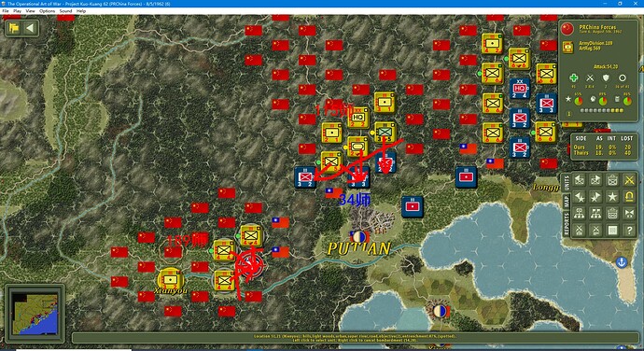Open the Options menu

coord(48,11)
